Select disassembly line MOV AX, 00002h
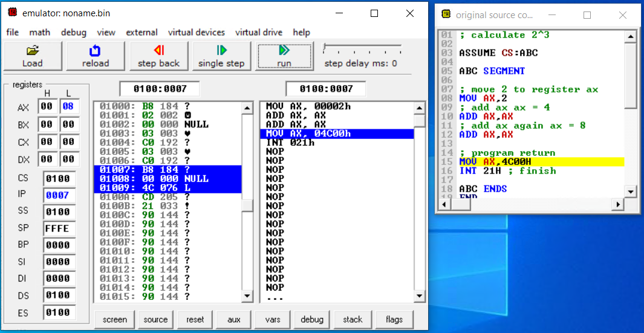644x333 pixels. (x=337, y=107)
